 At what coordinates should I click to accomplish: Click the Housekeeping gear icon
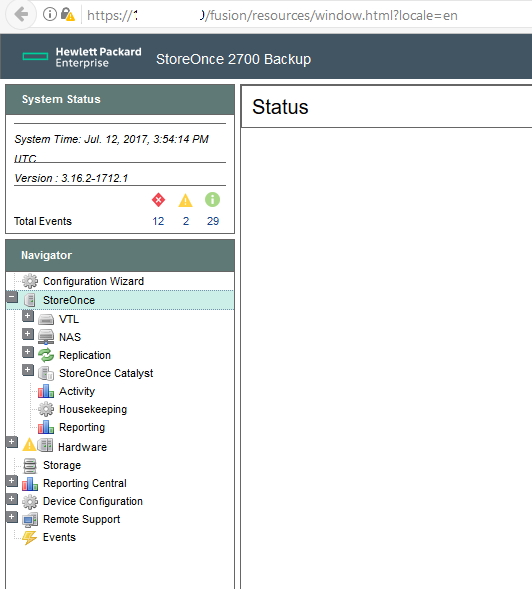coord(46,409)
